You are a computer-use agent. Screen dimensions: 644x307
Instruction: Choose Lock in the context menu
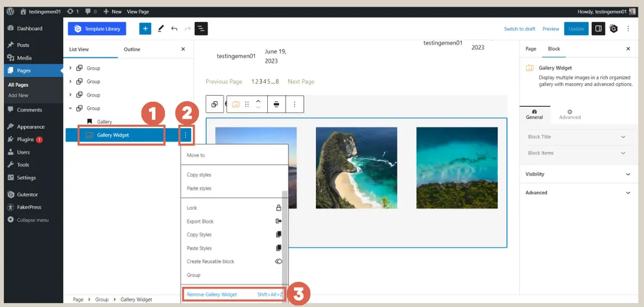[x=235, y=207]
